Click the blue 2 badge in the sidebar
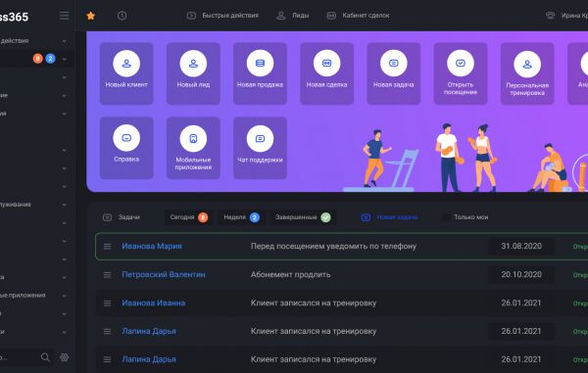The height and width of the screenshot is (373, 588). (x=50, y=59)
